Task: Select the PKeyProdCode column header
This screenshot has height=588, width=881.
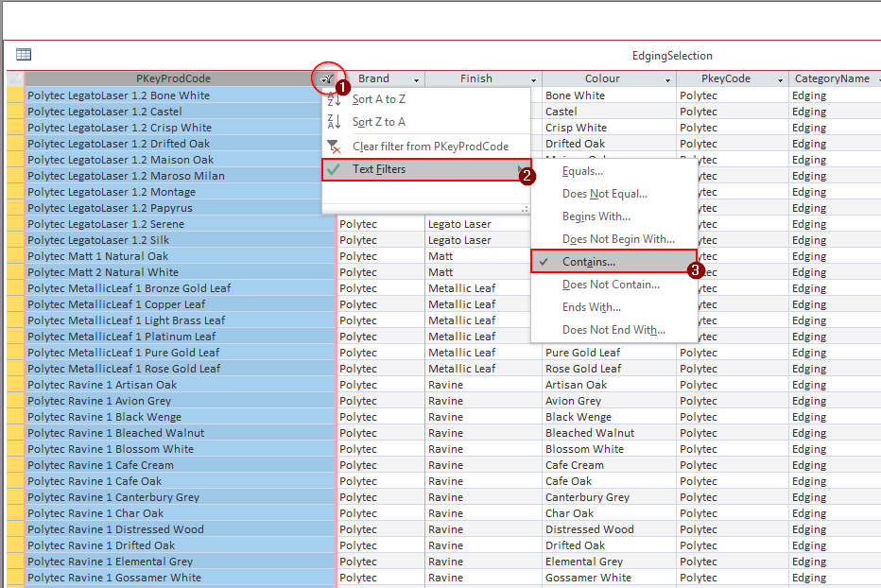Action: 173,78
